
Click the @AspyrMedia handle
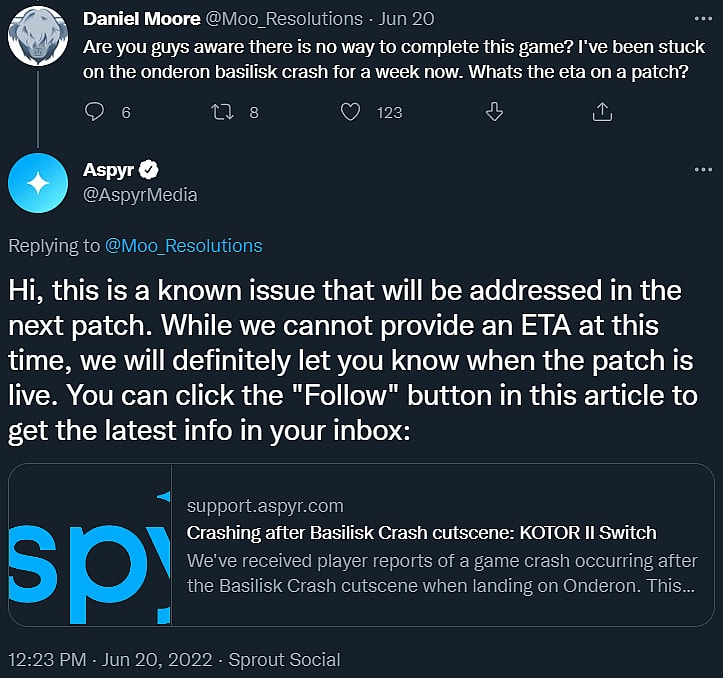tap(140, 195)
